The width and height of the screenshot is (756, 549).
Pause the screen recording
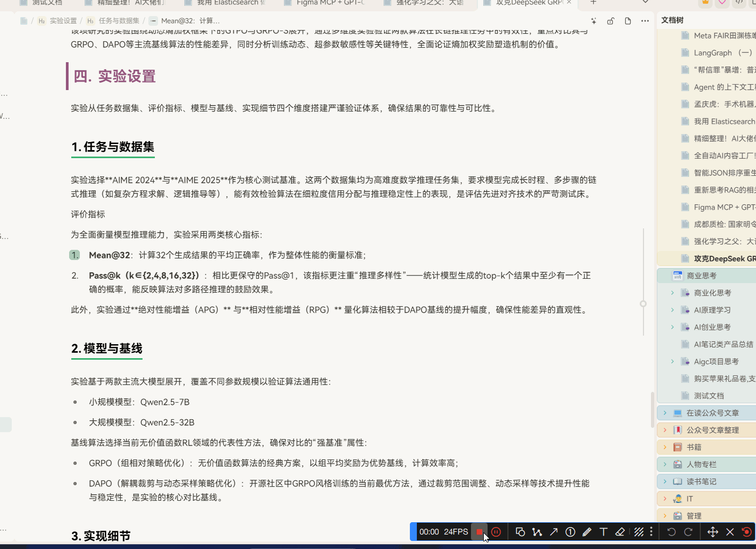click(x=496, y=531)
